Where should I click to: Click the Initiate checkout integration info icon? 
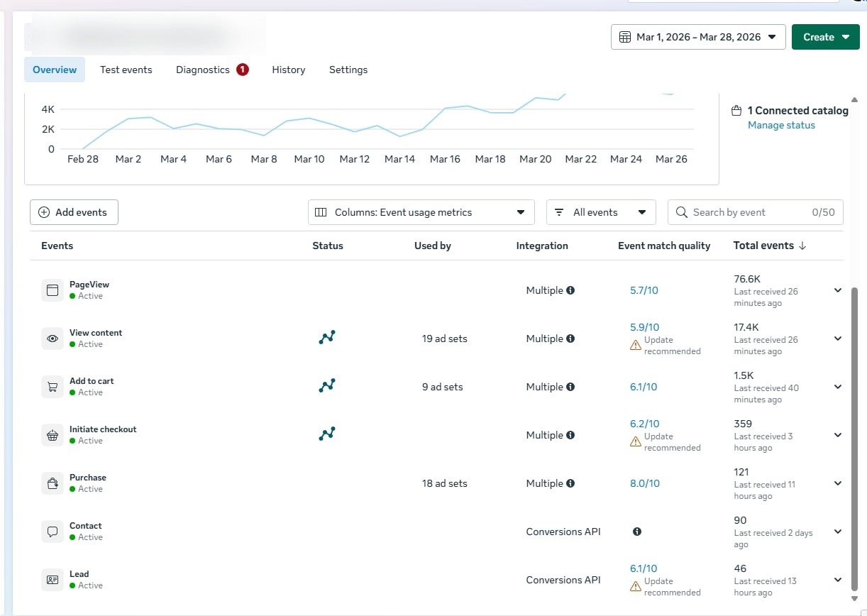click(x=570, y=435)
